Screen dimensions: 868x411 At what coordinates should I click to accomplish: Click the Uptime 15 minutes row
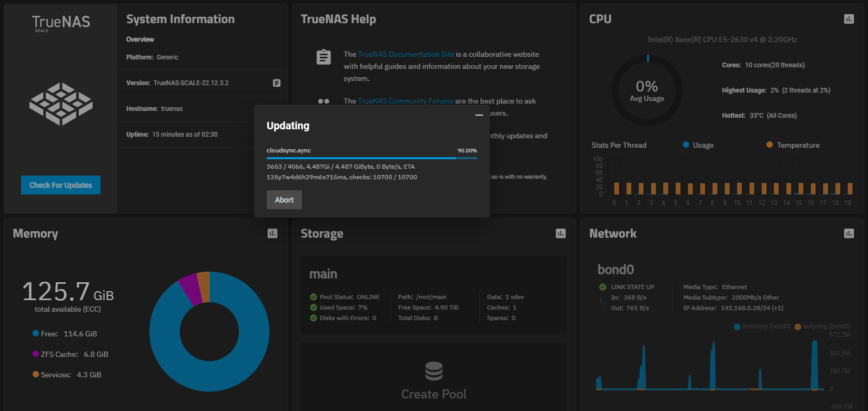203,135
